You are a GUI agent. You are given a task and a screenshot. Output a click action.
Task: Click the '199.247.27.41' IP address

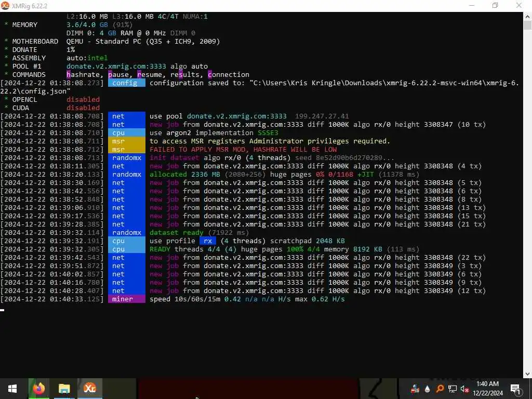coord(322,116)
